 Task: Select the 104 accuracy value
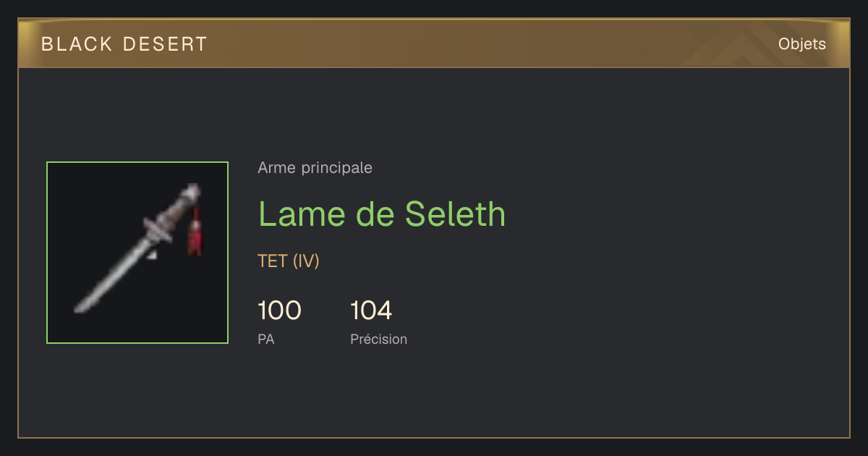point(371,311)
